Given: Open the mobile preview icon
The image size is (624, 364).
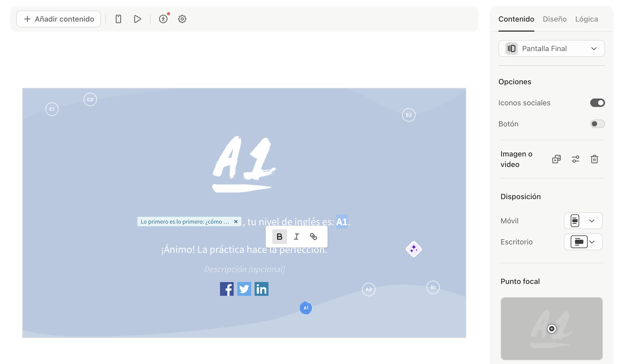Looking at the screenshot, I should [x=118, y=19].
